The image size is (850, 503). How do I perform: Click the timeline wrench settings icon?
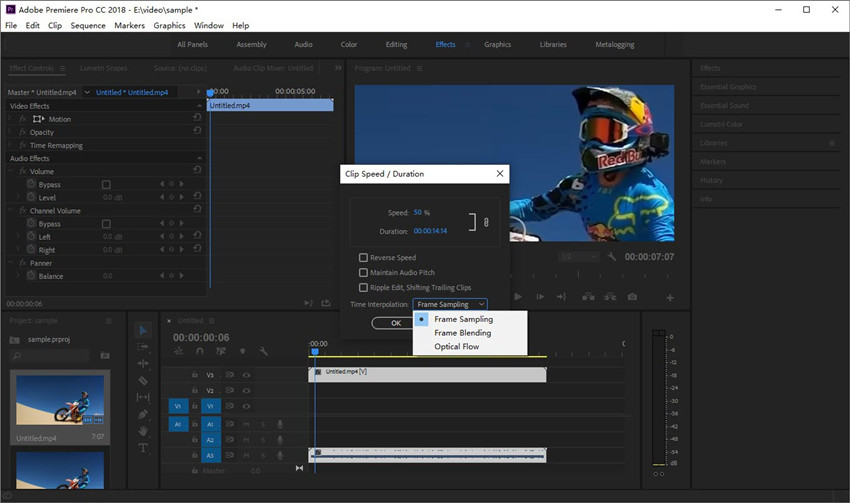click(x=264, y=351)
